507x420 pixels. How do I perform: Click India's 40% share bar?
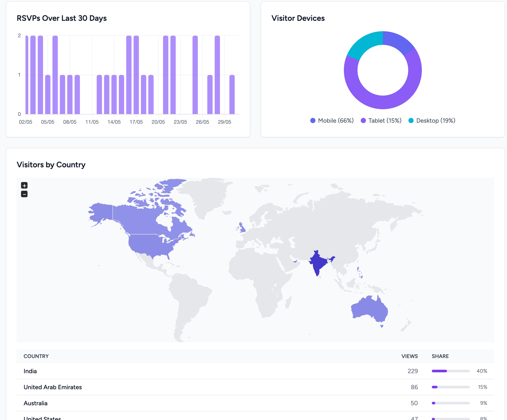451,371
